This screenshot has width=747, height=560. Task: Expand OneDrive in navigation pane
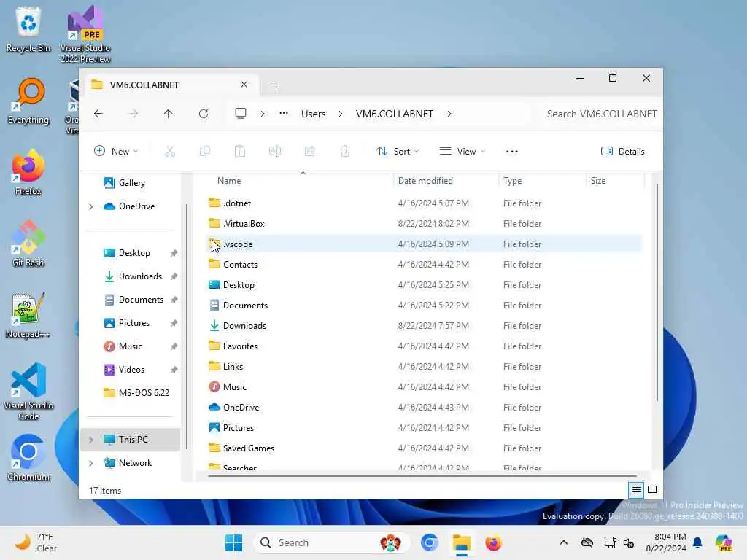pyautogui.click(x=91, y=206)
